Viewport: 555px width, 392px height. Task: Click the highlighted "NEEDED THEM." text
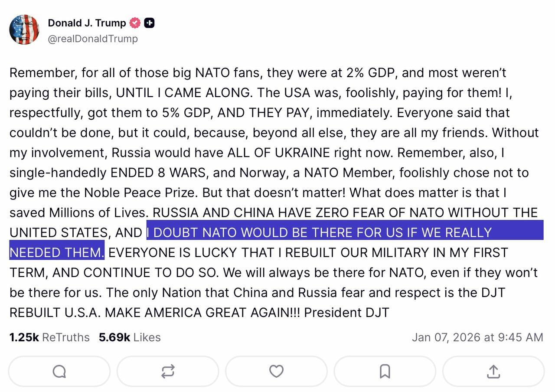[x=57, y=252]
